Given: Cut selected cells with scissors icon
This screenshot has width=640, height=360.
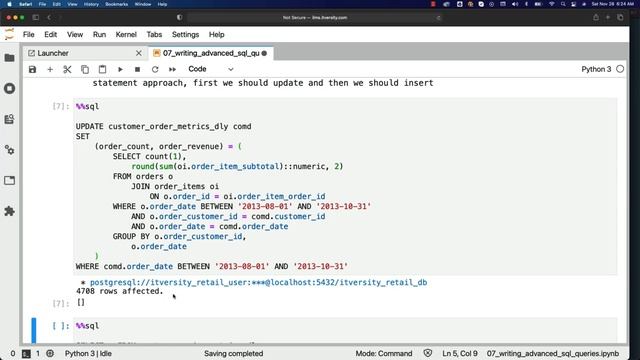Looking at the screenshot, I should tap(67, 69).
